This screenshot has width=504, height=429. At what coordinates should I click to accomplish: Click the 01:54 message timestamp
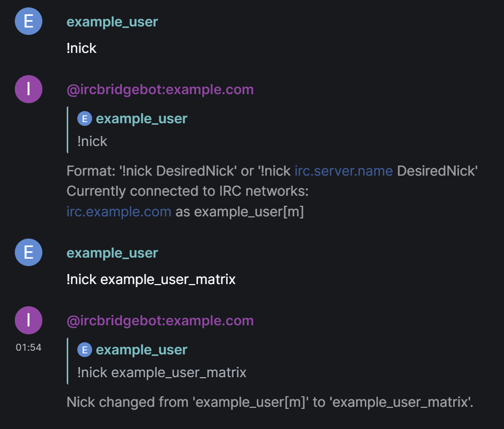tap(29, 348)
